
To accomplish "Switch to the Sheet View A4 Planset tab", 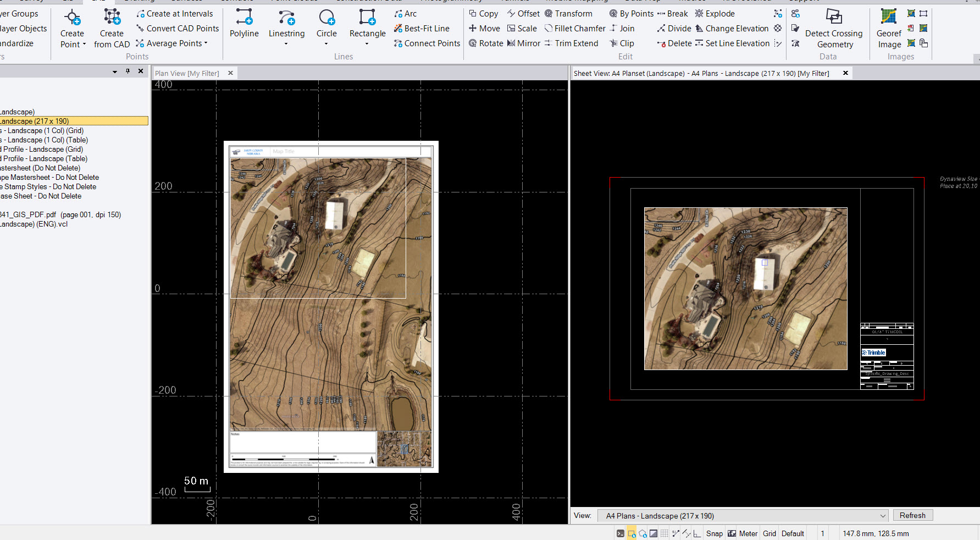I will pos(701,73).
